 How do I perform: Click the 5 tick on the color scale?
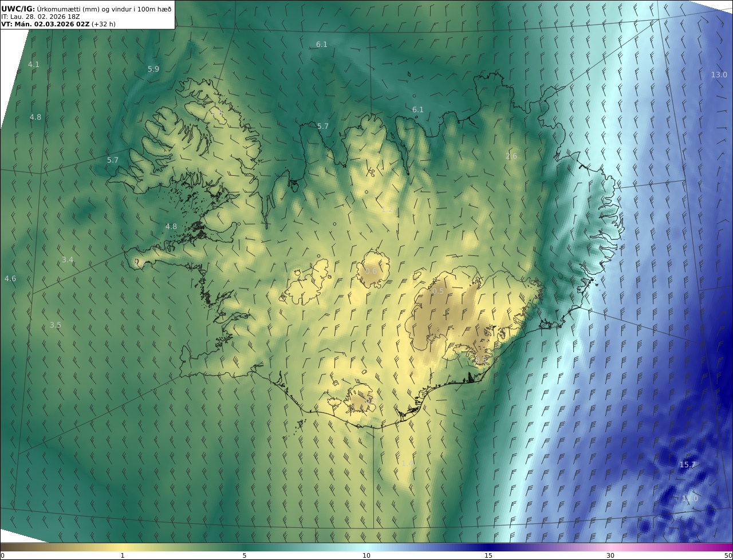[245, 555]
